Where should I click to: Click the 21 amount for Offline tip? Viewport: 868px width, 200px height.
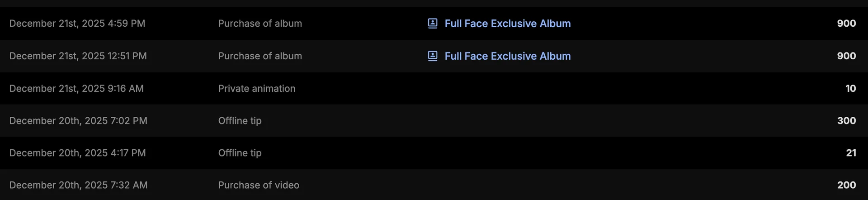point(851,153)
